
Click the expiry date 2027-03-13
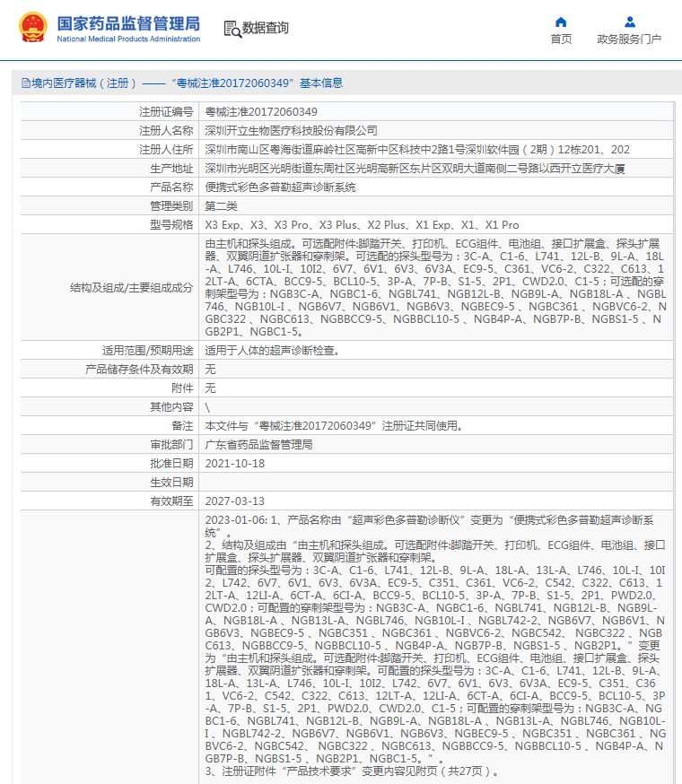pyautogui.click(x=235, y=501)
